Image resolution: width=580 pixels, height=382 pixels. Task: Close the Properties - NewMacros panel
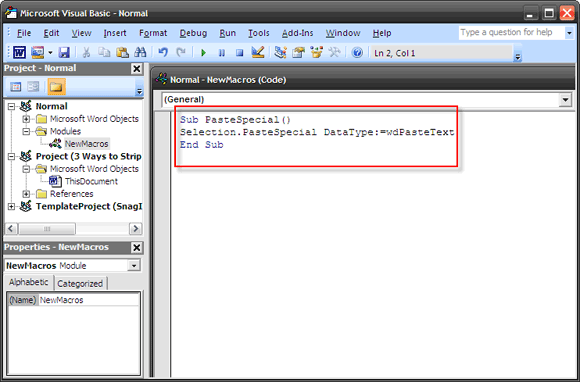(x=137, y=247)
